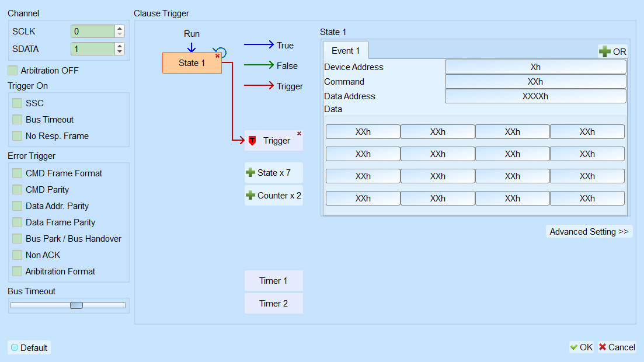Tick the trigger-on Bus Timeout checkbox

tap(18, 120)
